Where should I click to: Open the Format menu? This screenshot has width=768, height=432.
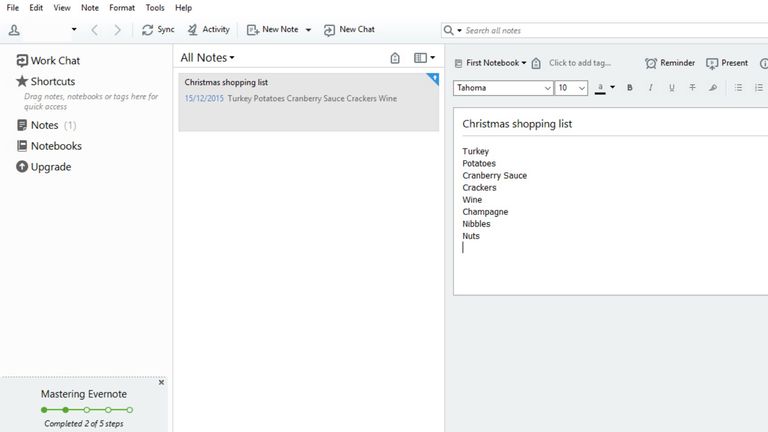pos(121,8)
